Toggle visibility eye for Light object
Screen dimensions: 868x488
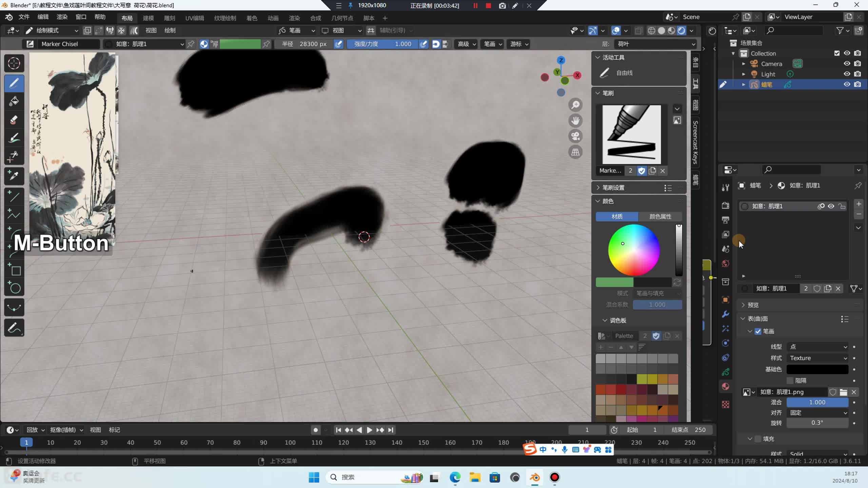(x=847, y=74)
